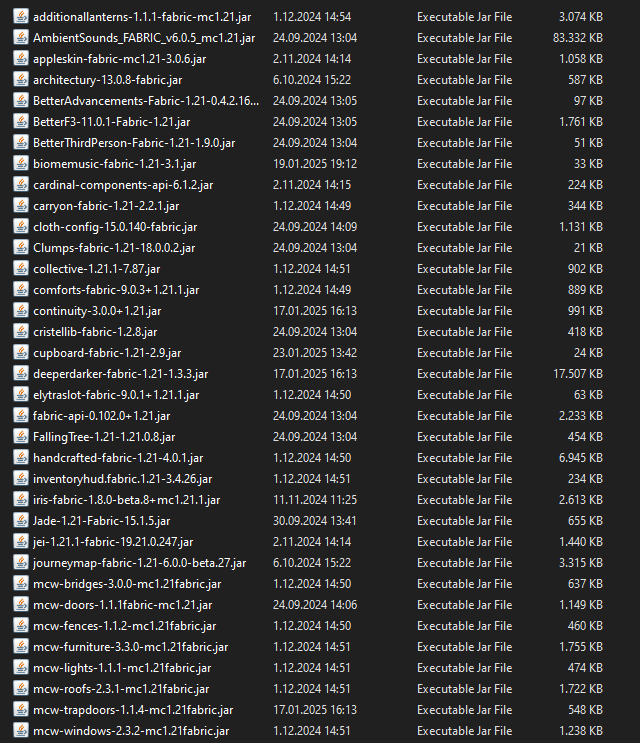Click the icon beside continuity-3.0.0+1.21.jar
The width and height of the screenshot is (640, 743).
point(20,311)
